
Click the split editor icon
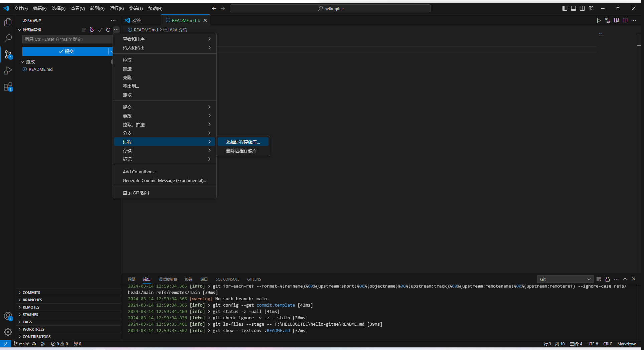pyautogui.click(x=625, y=20)
